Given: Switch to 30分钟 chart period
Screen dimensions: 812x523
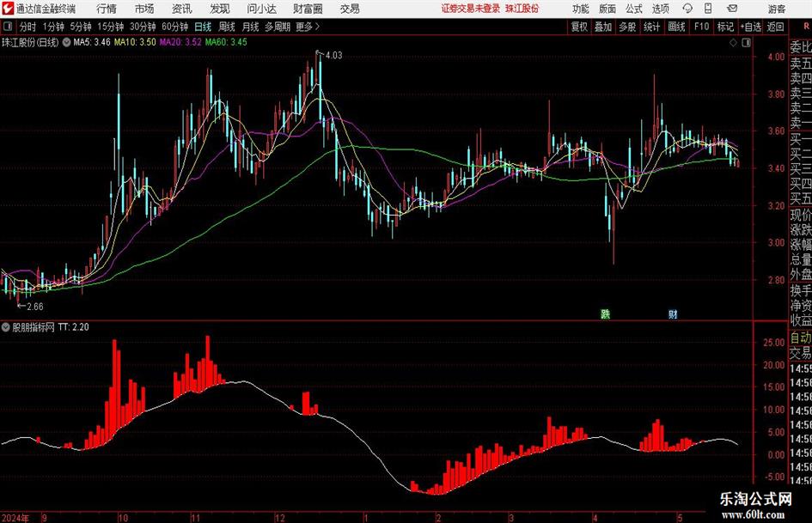Looking at the screenshot, I should click(x=143, y=27).
